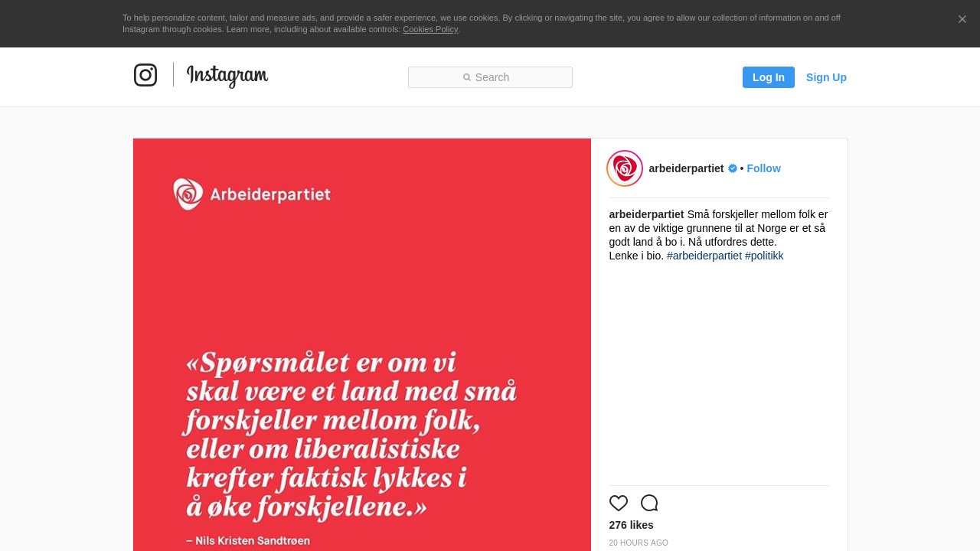Viewport: 980px width, 551px height.
Task: Open the #arbeiderpartiet hashtag
Action: point(704,256)
